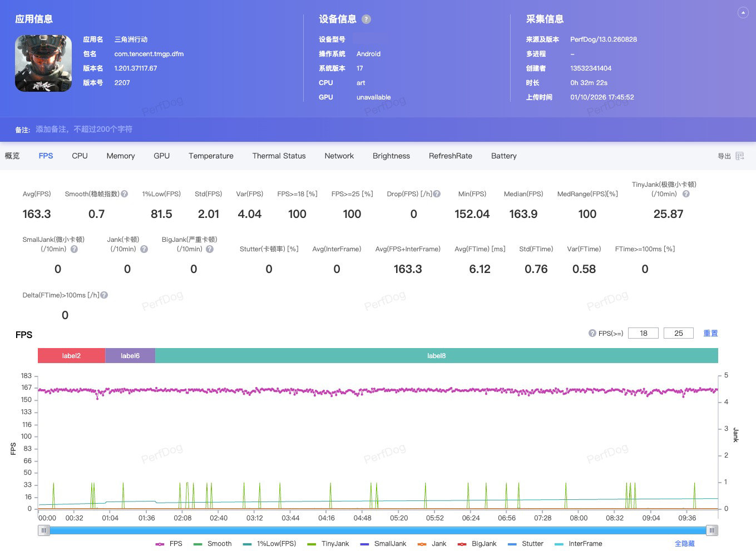Switch to the 概览 tab
The width and height of the screenshot is (756, 551).
[12, 156]
